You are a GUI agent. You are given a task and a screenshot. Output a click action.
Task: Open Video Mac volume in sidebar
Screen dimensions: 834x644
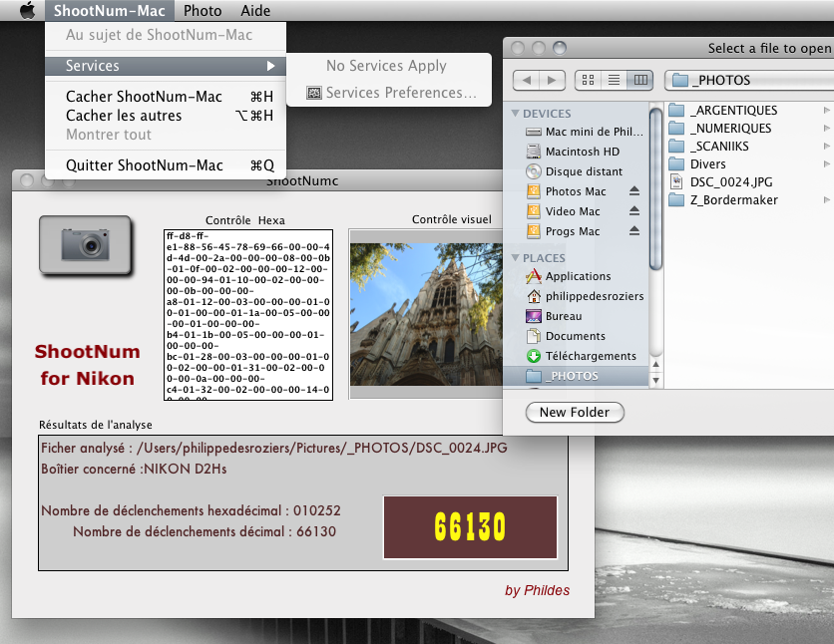(x=563, y=211)
